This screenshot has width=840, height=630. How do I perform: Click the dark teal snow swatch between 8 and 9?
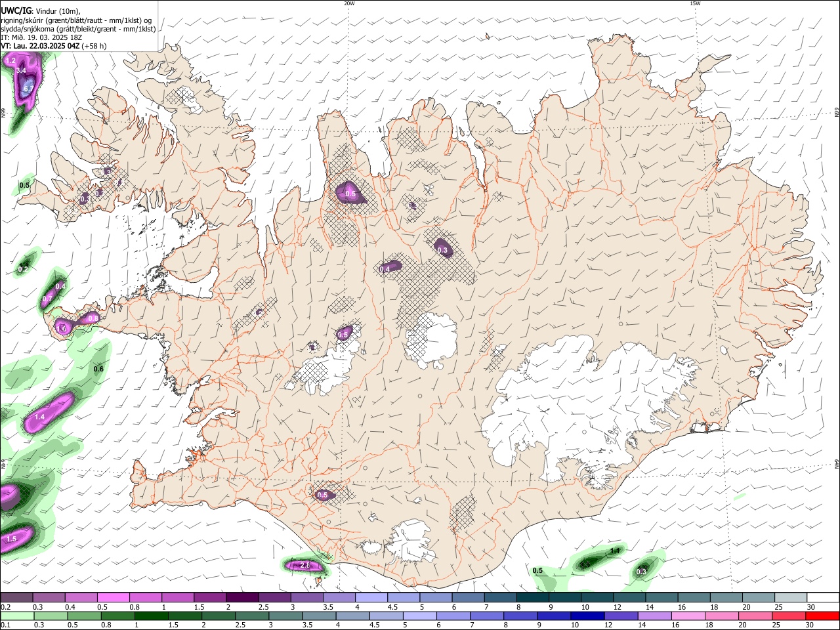click(533, 597)
